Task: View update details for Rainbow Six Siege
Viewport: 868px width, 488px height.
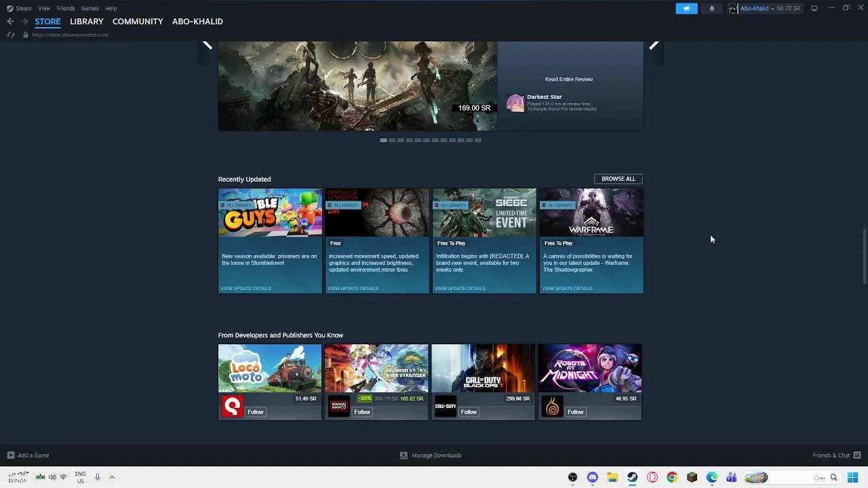Action: click(460, 289)
